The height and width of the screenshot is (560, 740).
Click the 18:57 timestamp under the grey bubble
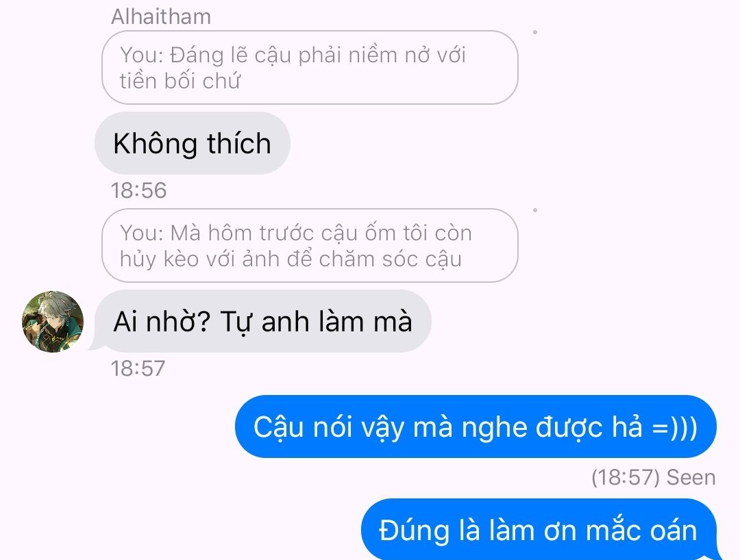pos(138,368)
